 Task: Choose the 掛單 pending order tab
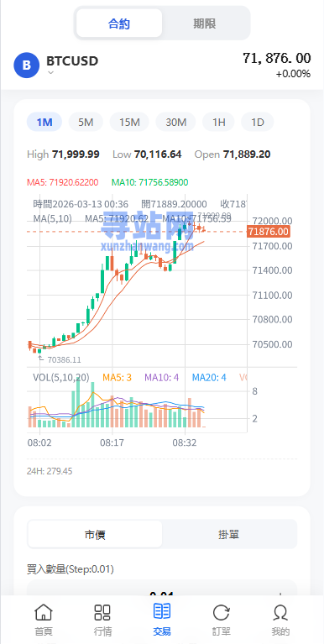[x=228, y=534]
